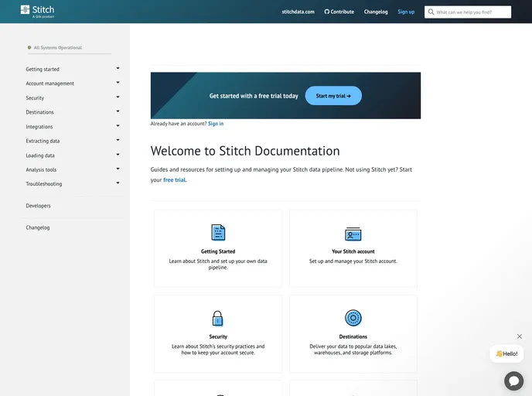
Task: Select Security in the sidebar
Action: (x=35, y=98)
